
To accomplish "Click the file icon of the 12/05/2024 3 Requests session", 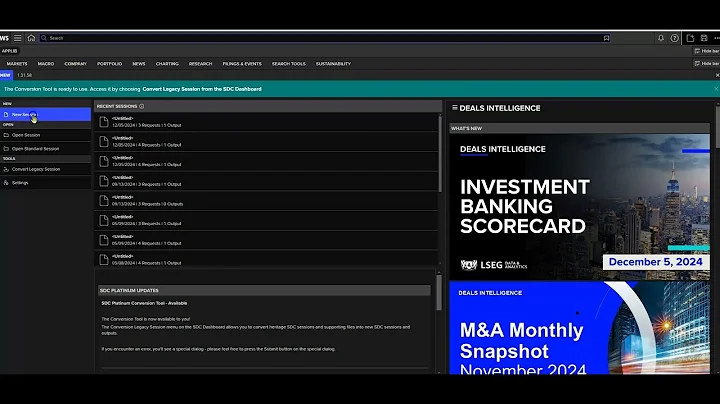I will pyautogui.click(x=104, y=122).
